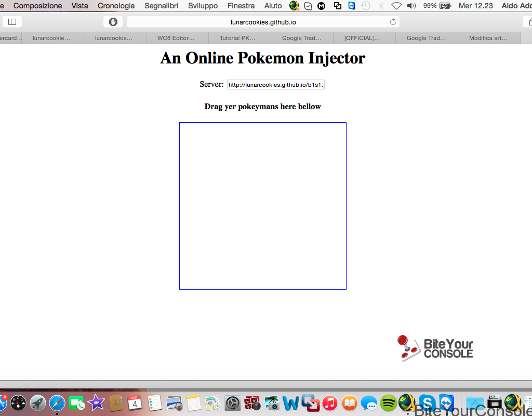Open the Composizione menu
The height and width of the screenshot is (416, 532).
click(37, 6)
